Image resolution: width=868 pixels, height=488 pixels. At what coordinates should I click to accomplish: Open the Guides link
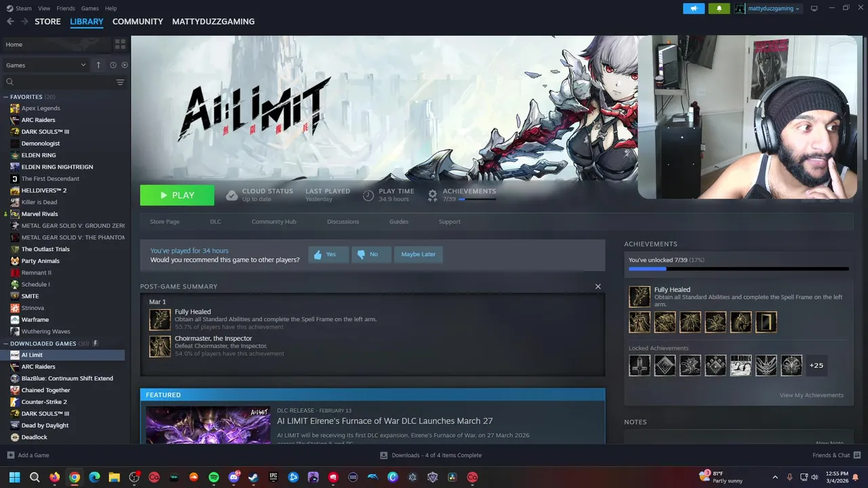click(x=399, y=222)
